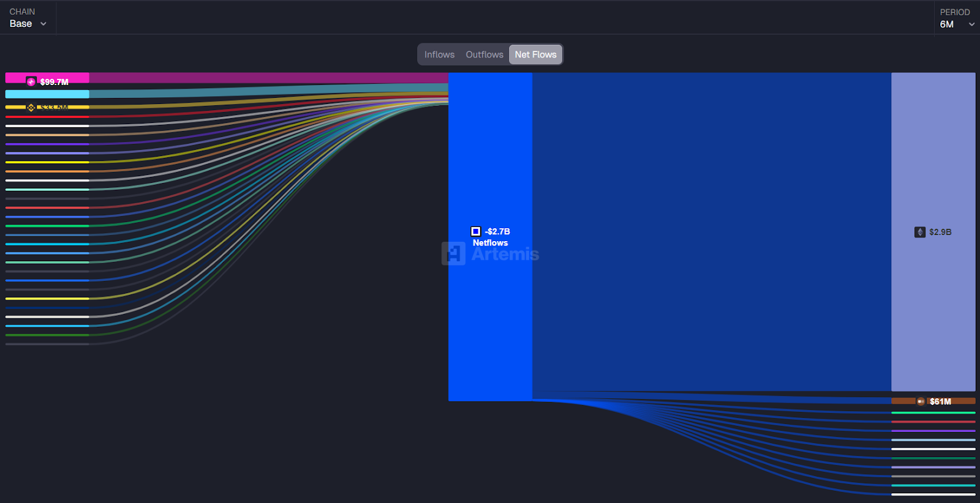Image resolution: width=980 pixels, height=503 pixels.
Task: Select the Net Flows tab
Action: tap(535, 54)
